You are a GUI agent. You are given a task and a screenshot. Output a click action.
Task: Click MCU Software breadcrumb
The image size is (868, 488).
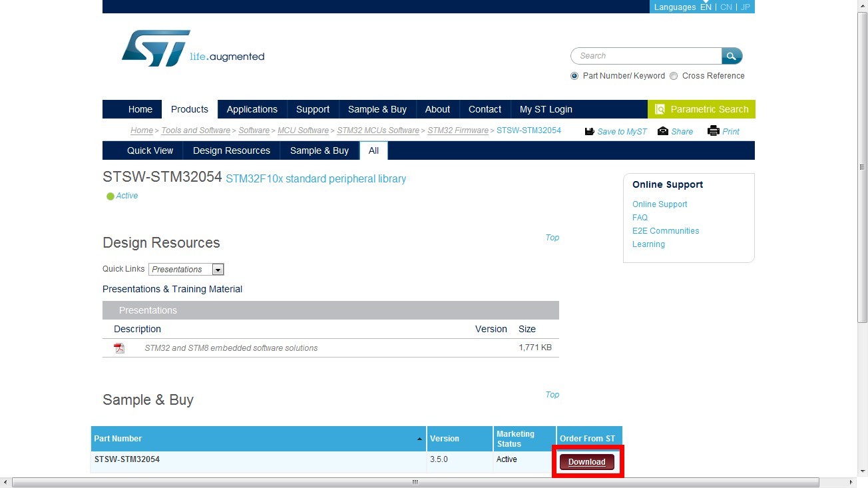304,130
